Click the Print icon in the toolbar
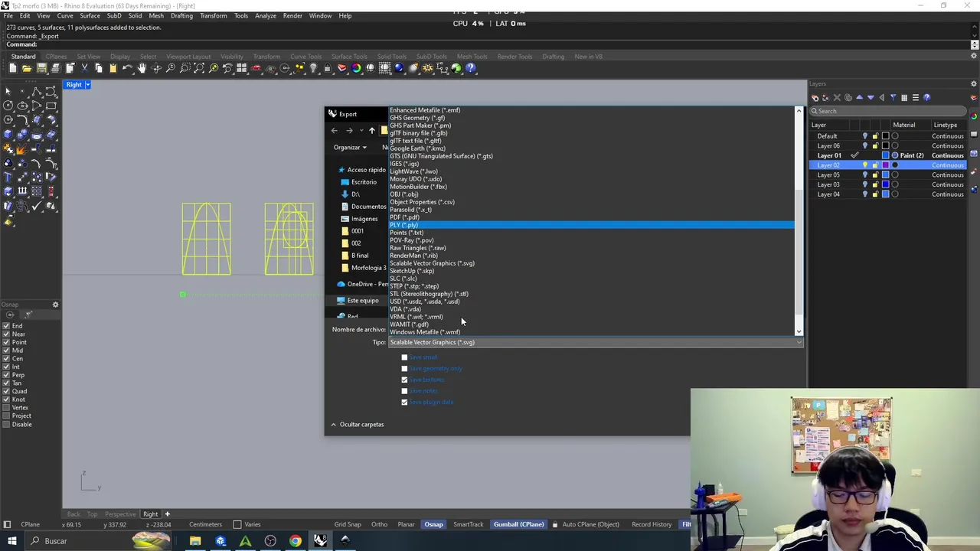The width and height of the screenshot is (980, 551). 56,68
